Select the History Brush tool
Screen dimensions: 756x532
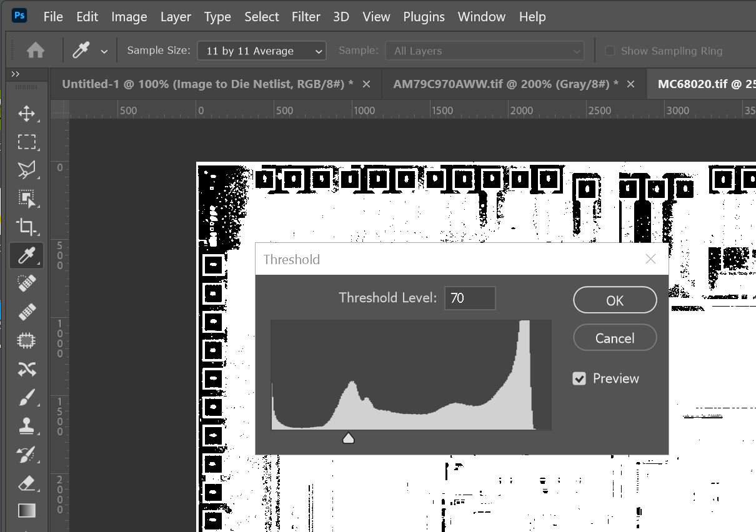tap(26, 454)
